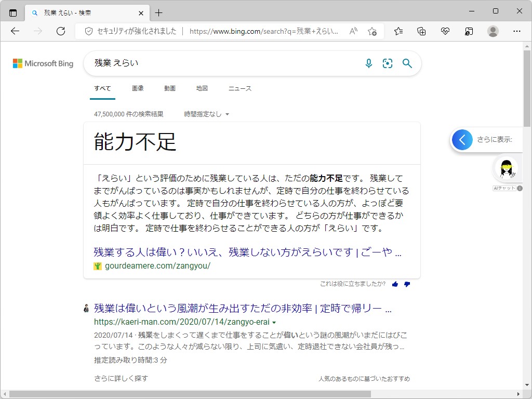
Task: Give thumbs down feedback on the answer
Action: [407, 284]
